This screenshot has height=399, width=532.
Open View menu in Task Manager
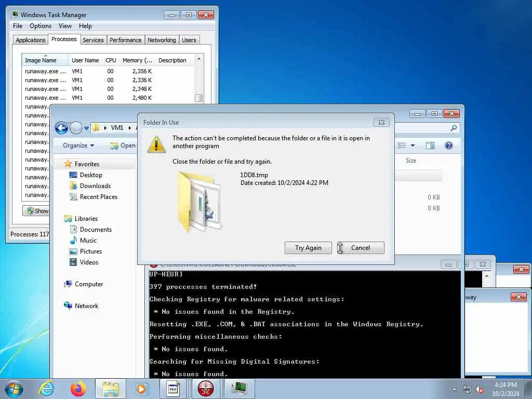65,26
